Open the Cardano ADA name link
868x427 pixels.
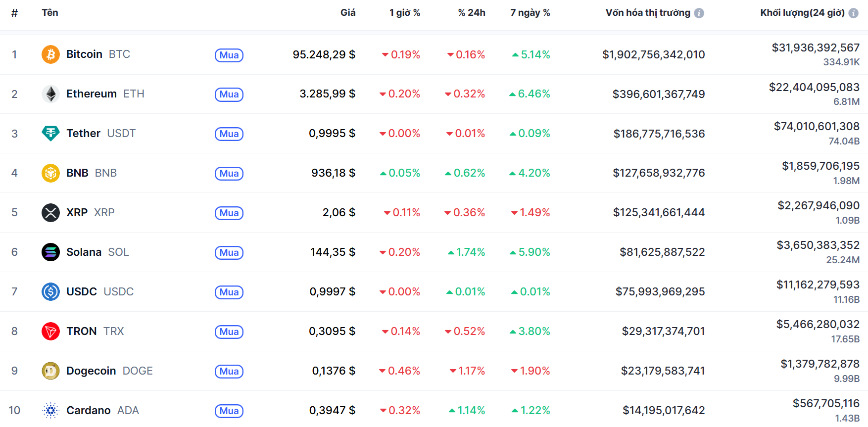[x=102, y=411]
